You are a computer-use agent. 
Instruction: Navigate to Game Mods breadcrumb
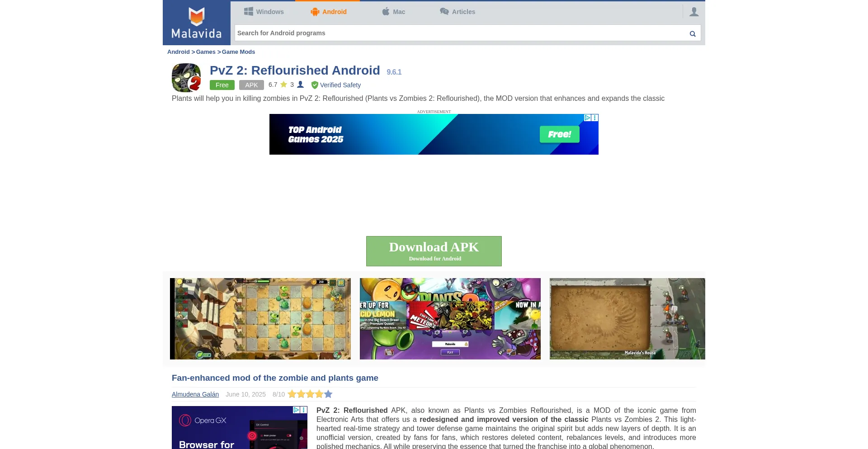click(238, 52)
